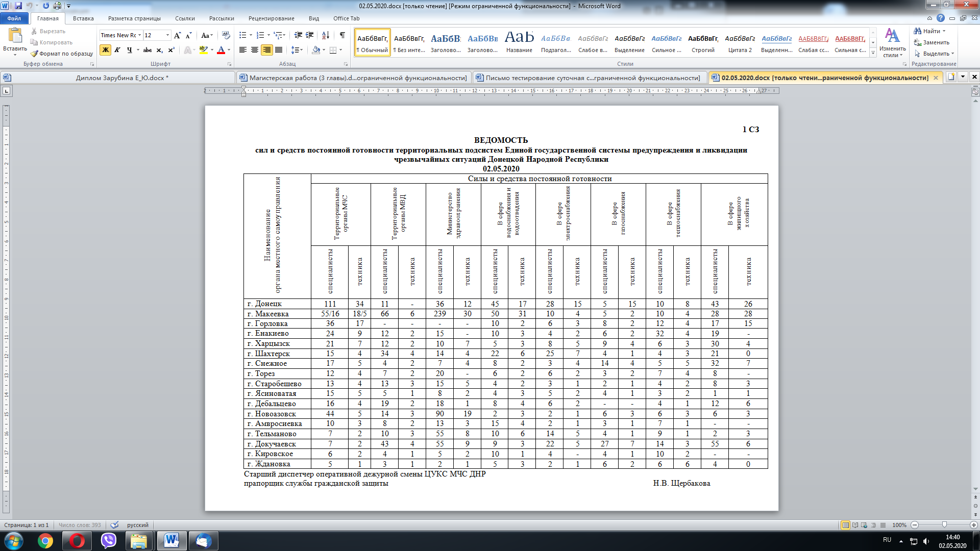
Task: Switch to Ссылки ribbon tab
Action: (185, 18)
